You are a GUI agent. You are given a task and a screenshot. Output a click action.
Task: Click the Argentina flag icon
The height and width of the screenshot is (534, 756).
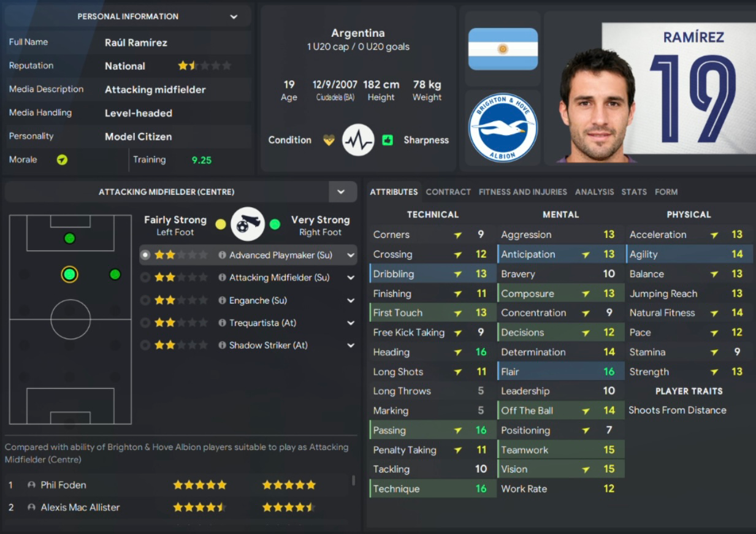click(x=503, y=49)
